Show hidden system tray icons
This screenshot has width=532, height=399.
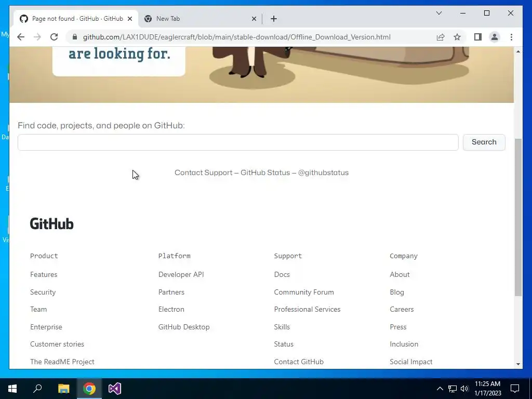[x=440, y=389]
